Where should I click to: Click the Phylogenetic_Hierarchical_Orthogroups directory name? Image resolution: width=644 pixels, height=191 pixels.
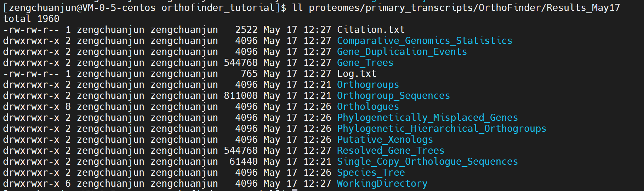click(441, 129)
